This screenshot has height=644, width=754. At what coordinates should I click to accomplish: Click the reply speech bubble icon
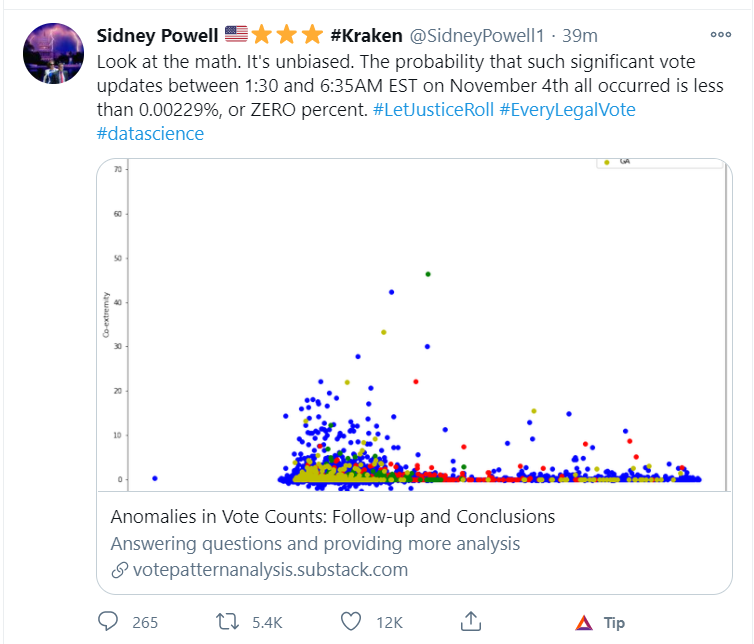(x=109, y=622)
